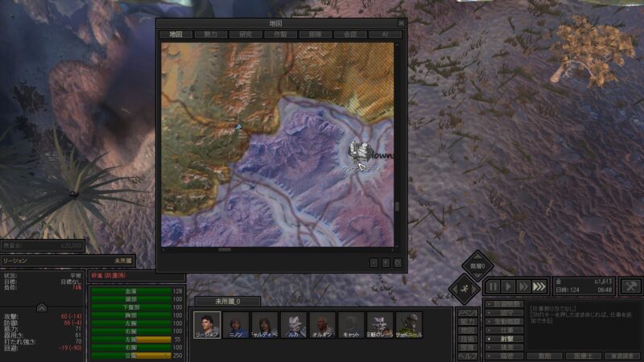Open the side menu button below 技術

coord(468,348)
